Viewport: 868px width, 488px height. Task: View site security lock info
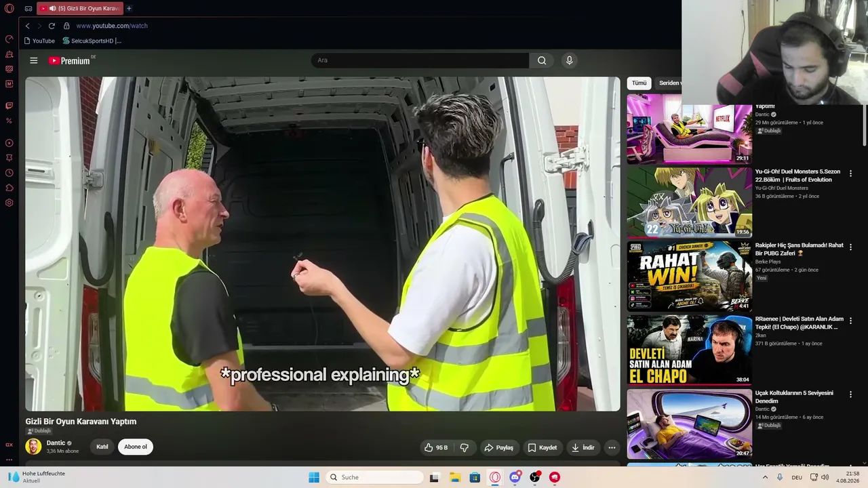click(66, 26)
